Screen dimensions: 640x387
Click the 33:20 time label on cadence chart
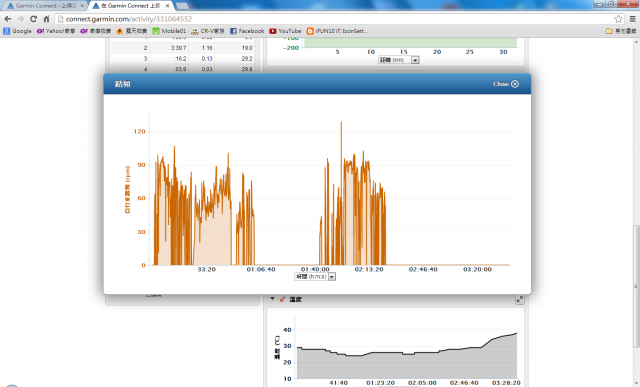click(207, 269)
